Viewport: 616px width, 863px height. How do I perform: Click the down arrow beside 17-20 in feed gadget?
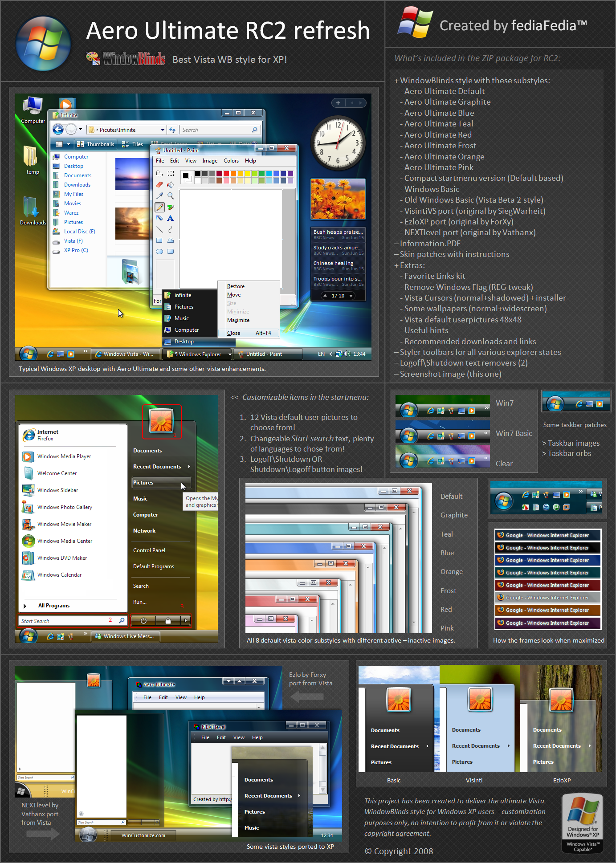pyautogui.click(x=351, y=296)
